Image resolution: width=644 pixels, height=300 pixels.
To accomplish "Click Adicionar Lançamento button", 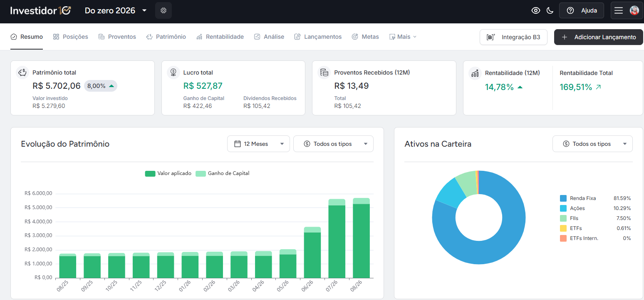I will (x=599, y=37).
